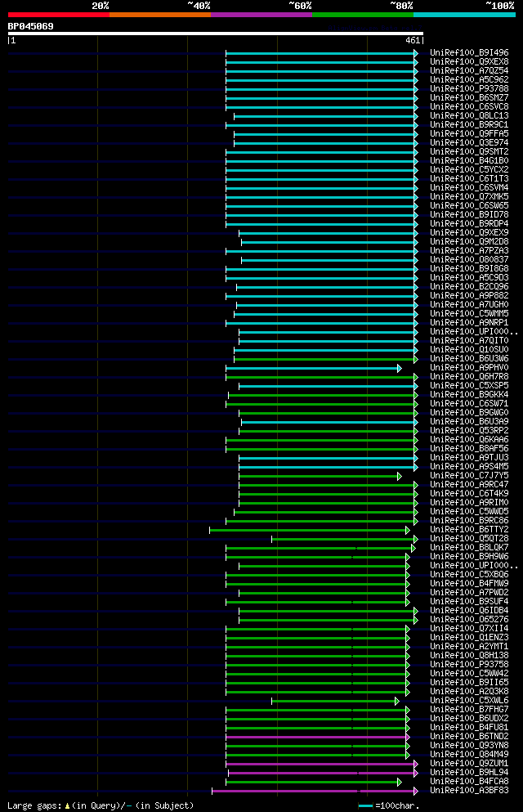Click the green alignment bar for UniRef100_B6TTY2
523x812 pixels.
[310, 530]
